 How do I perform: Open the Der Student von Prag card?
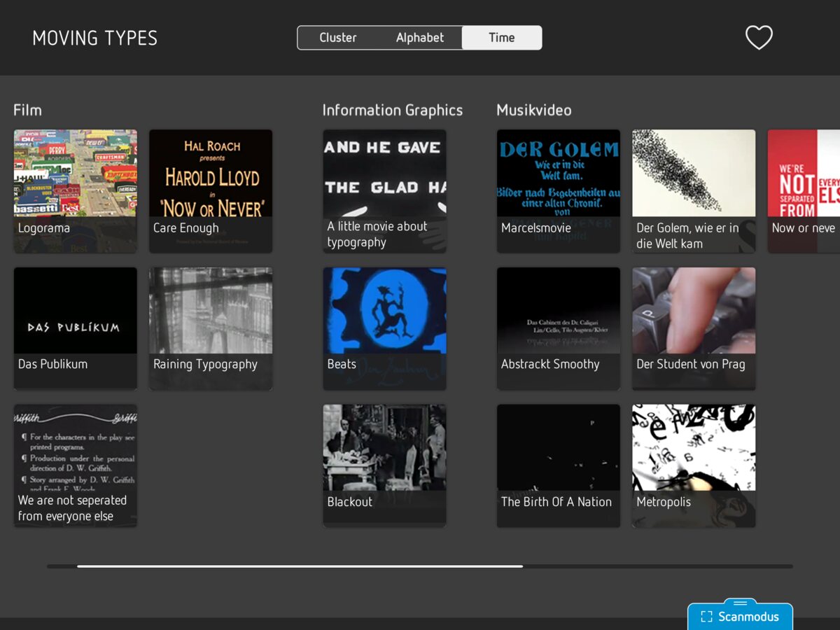[x=694, y=328]
